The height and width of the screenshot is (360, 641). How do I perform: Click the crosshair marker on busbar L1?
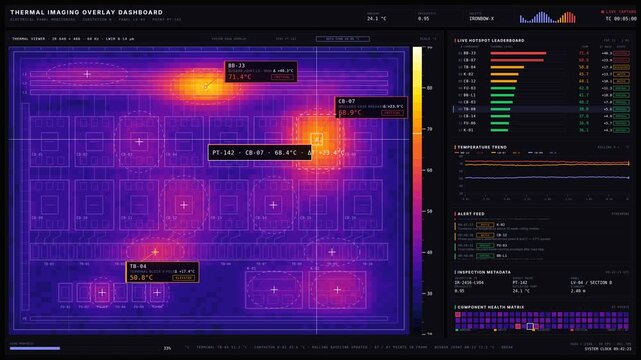click(x=87, y=74)
